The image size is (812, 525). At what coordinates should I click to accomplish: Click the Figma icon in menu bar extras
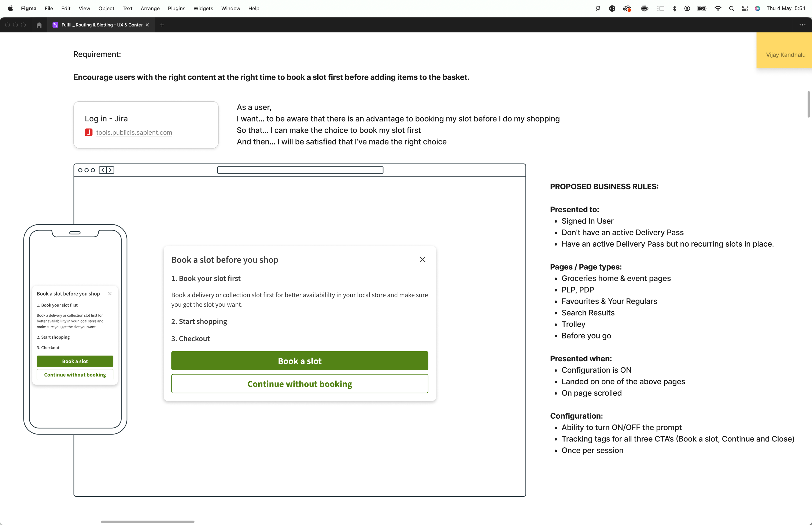tap(598, 8)
